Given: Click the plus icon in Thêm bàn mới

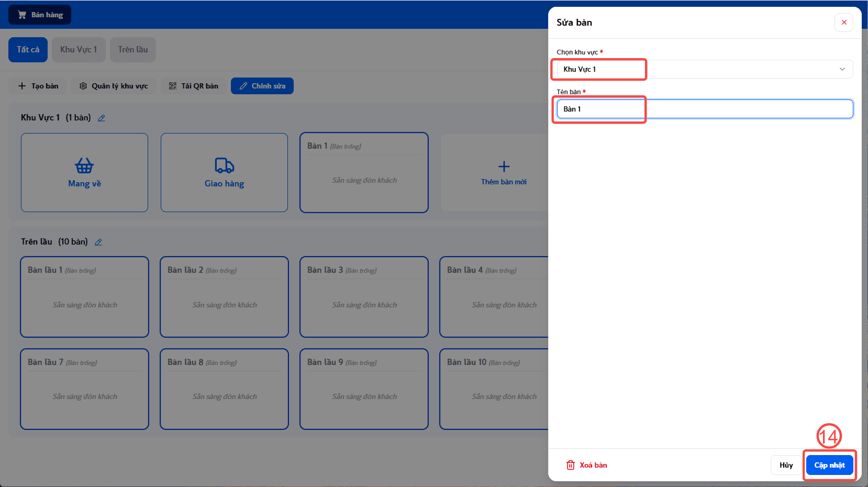Looking at the screenshot, I should click(x=504, y=167).
